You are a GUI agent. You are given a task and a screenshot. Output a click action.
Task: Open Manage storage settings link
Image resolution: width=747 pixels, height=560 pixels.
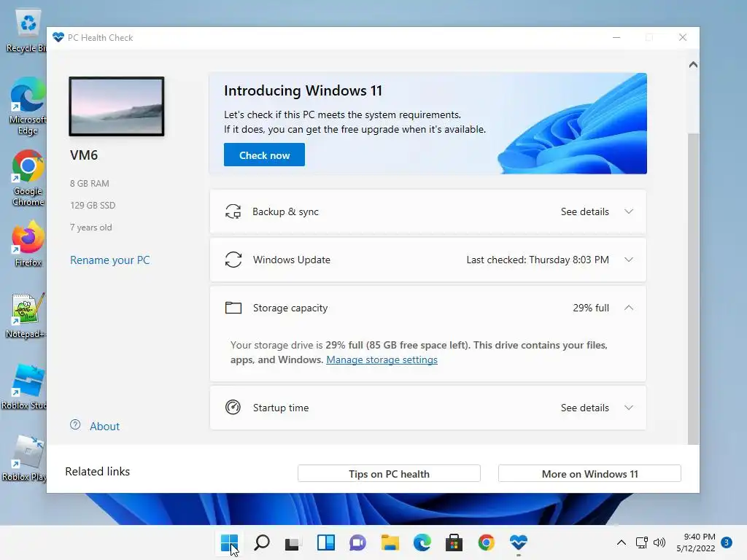382,359
